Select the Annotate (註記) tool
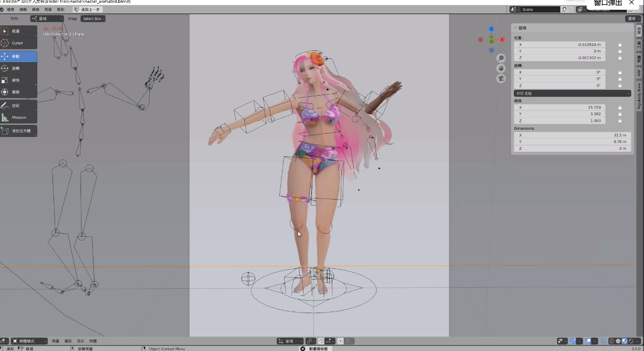 tap(18, 105)
